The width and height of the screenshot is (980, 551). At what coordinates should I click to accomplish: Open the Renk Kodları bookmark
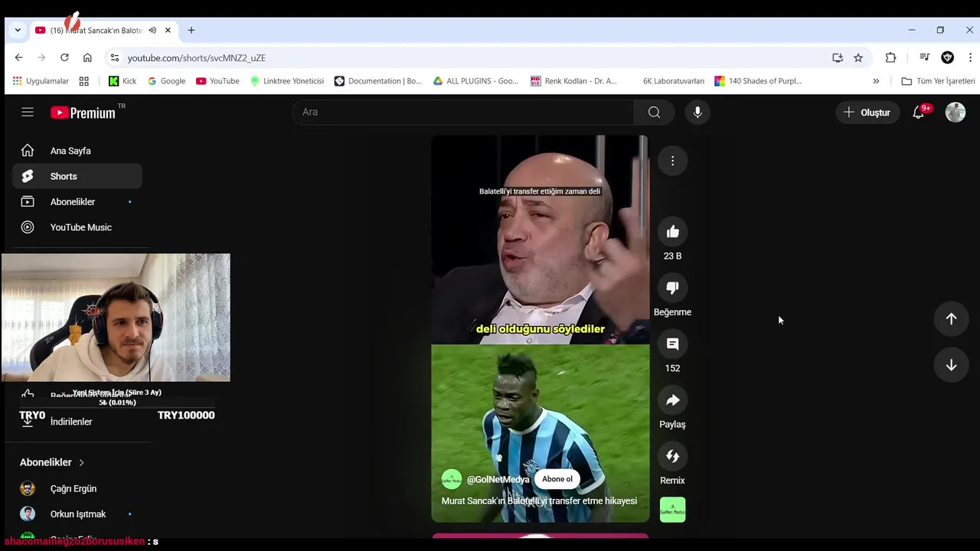point(573,81)
